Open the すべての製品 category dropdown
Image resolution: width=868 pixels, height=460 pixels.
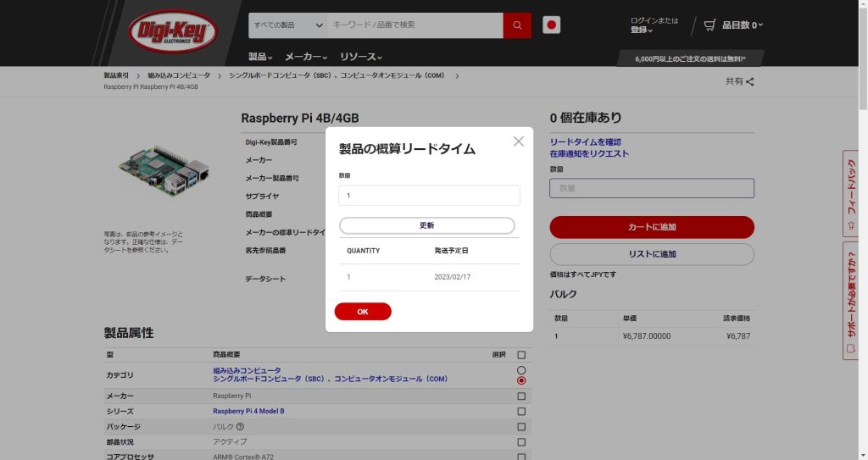(288, 25)
